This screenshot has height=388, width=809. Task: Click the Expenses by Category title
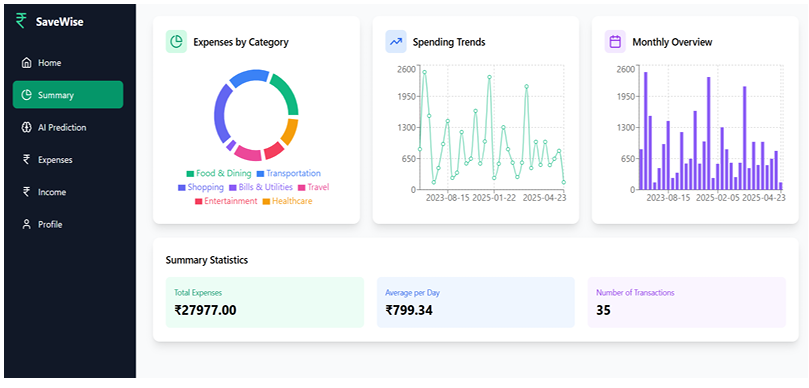click(241, 42)
